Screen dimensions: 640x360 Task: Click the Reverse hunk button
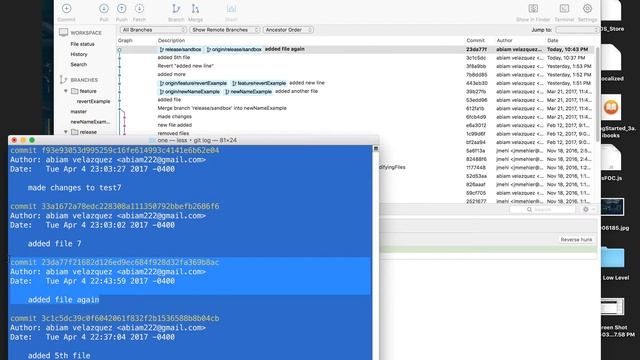click(x=576, y=240)
